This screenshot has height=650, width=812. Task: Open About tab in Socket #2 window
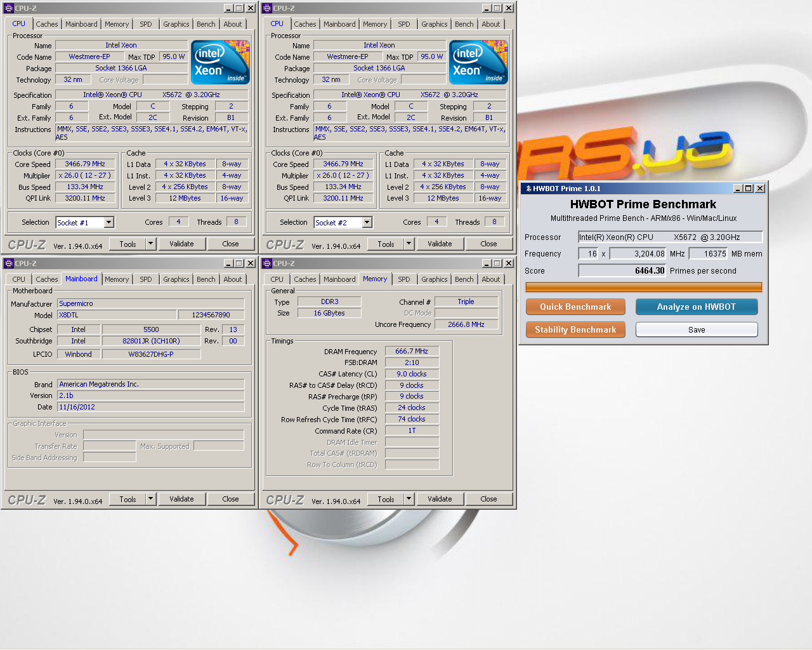coord(490,24)
